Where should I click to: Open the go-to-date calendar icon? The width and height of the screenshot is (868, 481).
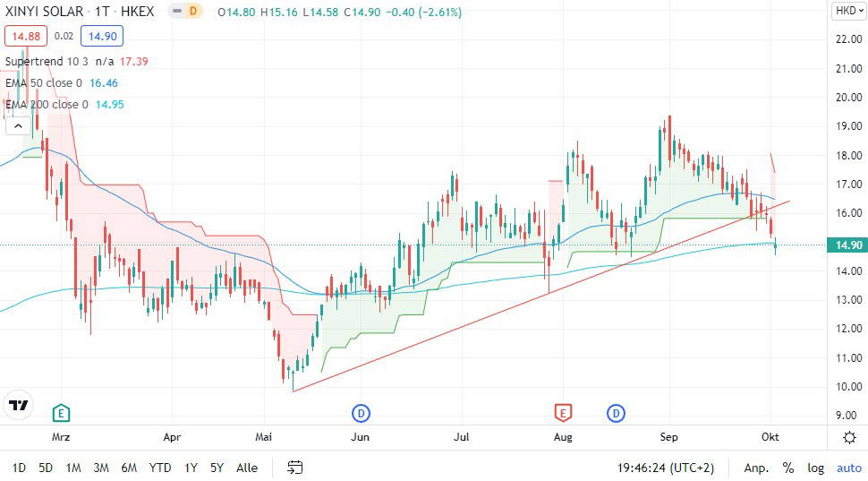pos(295,468)
